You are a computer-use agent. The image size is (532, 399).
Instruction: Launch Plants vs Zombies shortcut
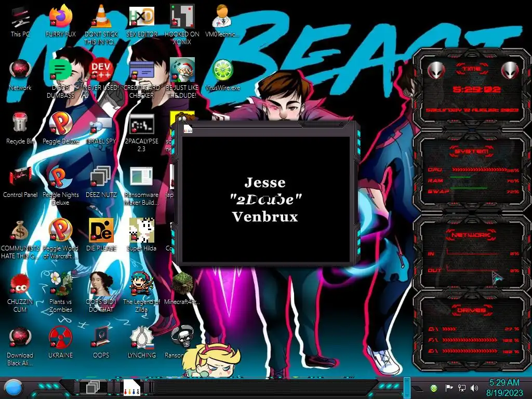[61, 284]
